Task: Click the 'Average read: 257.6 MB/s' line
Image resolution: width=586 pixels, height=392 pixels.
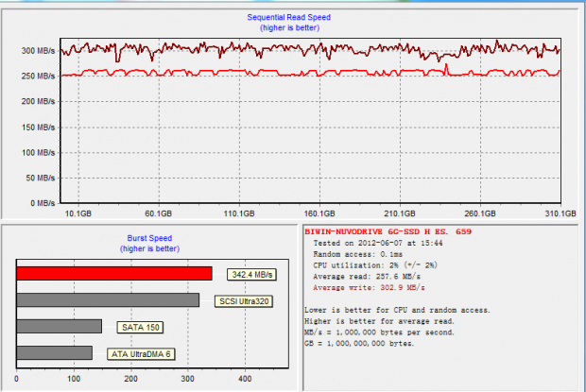Action: [367, 277]
